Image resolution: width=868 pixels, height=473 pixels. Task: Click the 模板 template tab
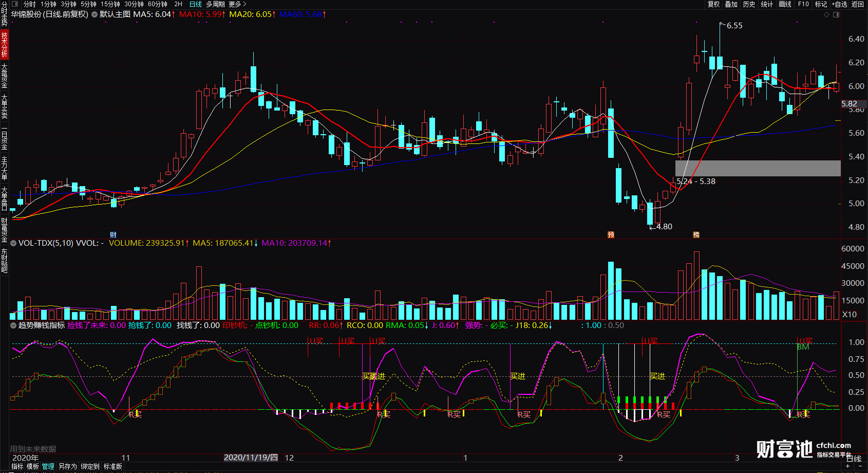pos(32,466)
